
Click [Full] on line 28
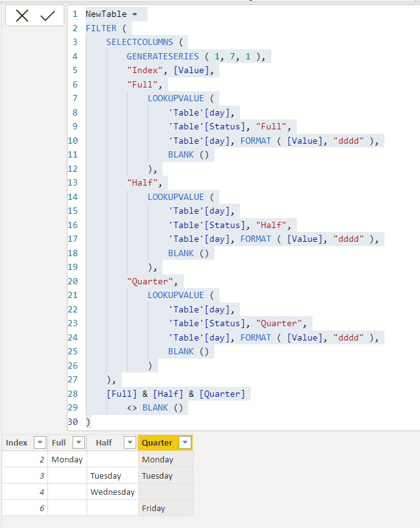122,394
